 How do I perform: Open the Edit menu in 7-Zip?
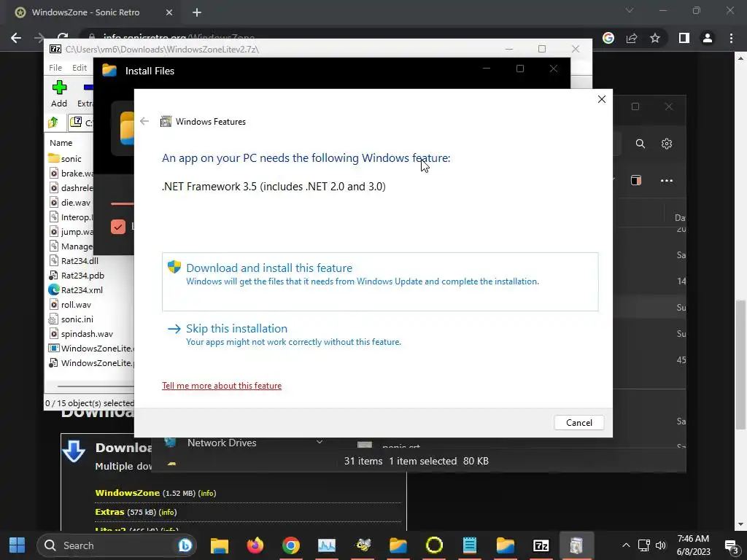click(79, 68)
